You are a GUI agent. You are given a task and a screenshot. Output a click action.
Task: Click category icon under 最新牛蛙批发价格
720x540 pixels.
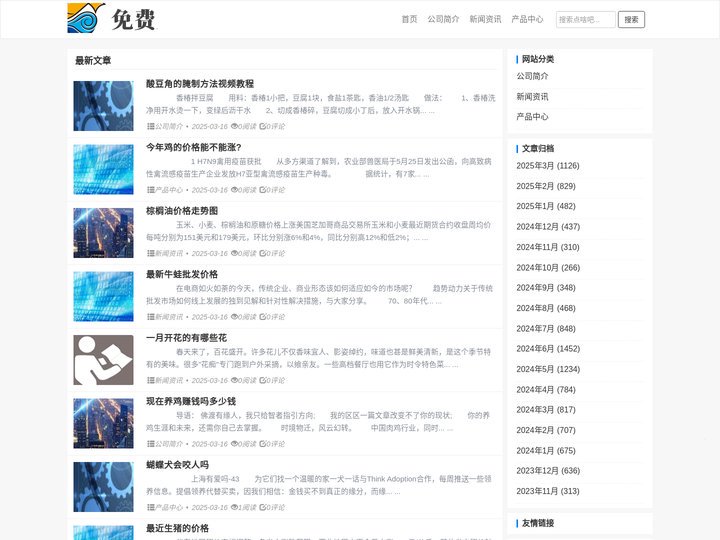150,317
